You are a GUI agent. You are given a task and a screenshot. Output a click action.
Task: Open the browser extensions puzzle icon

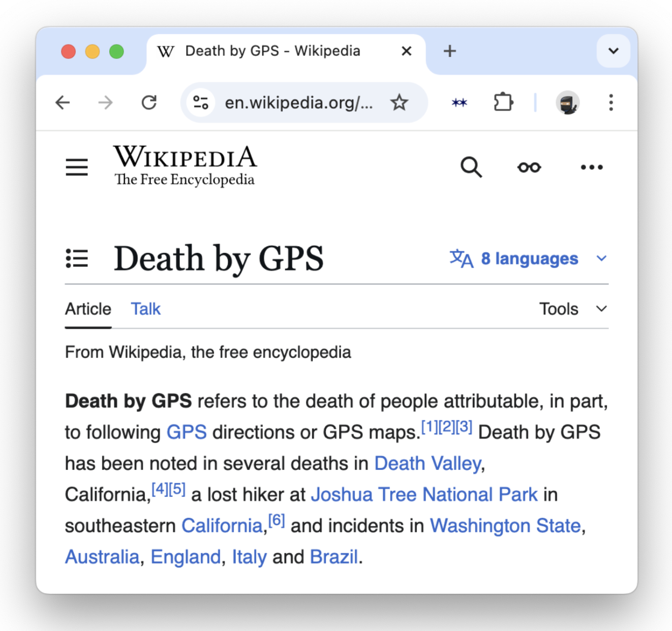503,103
